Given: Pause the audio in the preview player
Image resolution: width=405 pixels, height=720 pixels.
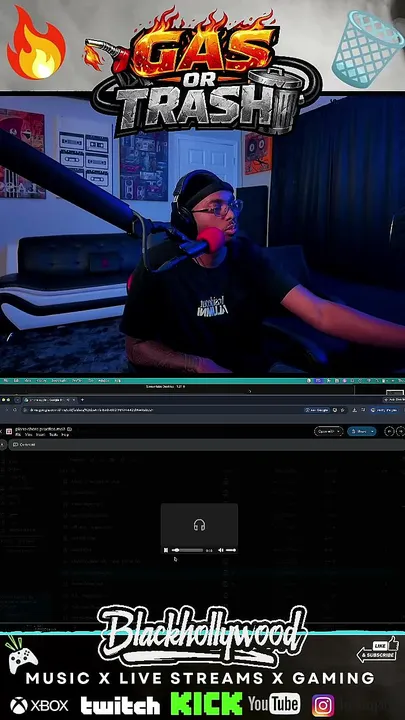Looking at the screenshot, I should (x=166, y=550).
